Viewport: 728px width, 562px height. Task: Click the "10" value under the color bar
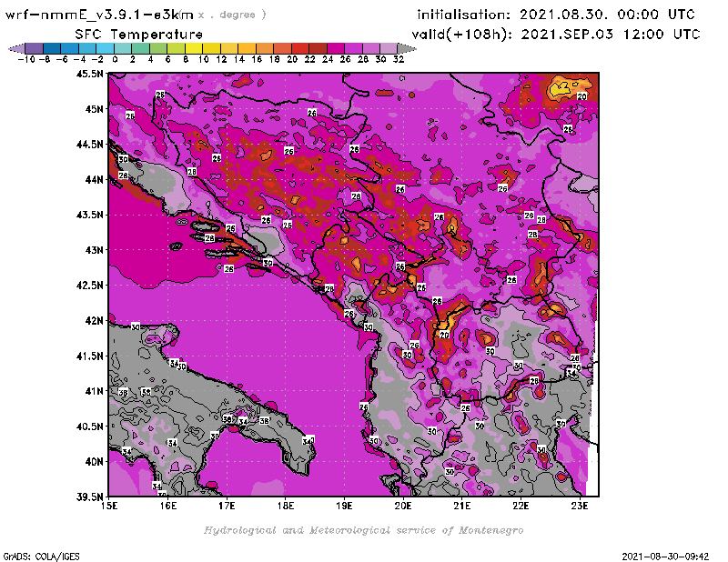tap(203, 60)
